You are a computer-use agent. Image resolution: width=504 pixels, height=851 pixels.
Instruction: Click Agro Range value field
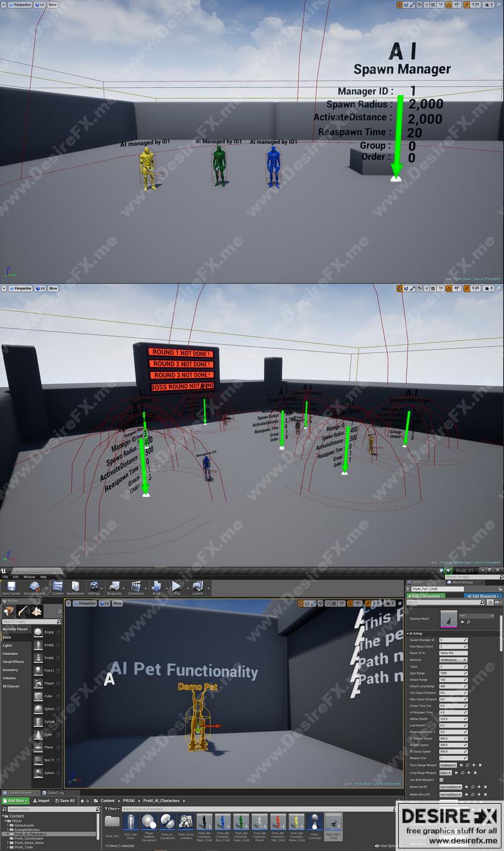(453, 673)
